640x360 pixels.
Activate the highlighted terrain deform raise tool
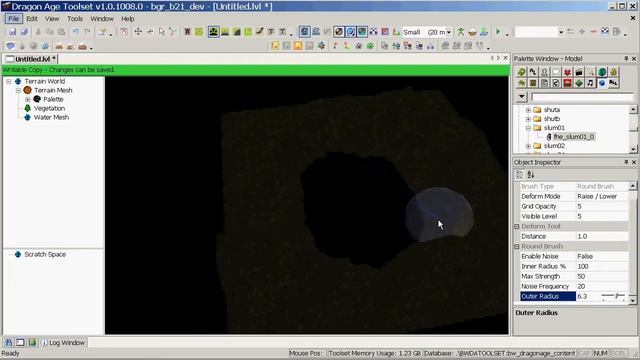tap(213, 32)
